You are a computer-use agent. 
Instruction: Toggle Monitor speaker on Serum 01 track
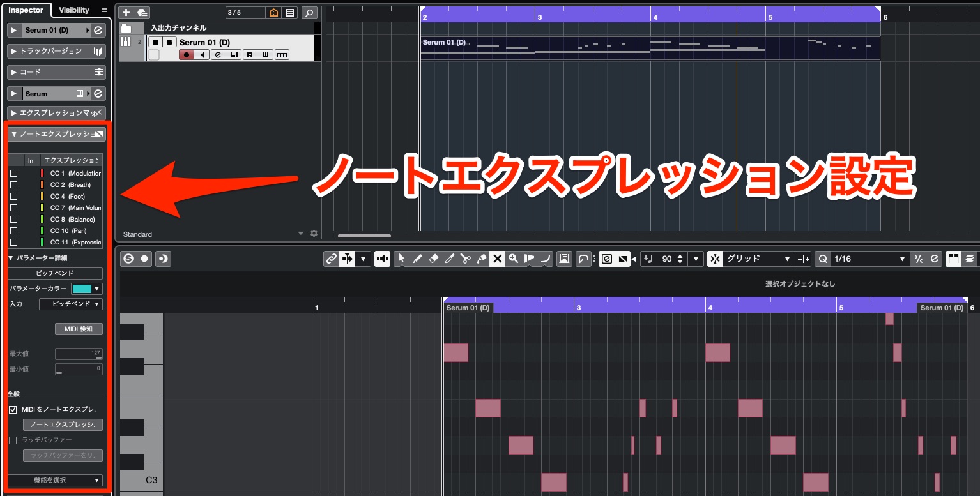(x=203, y=55)
